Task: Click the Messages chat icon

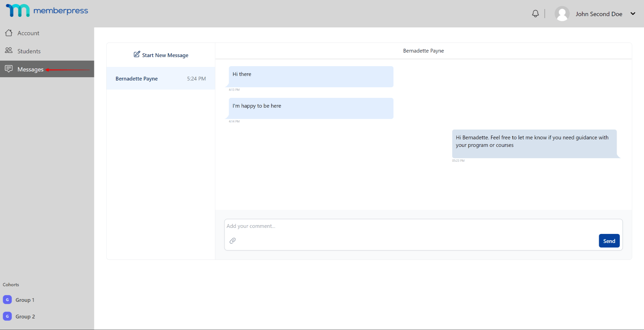Action: (9, 69)
